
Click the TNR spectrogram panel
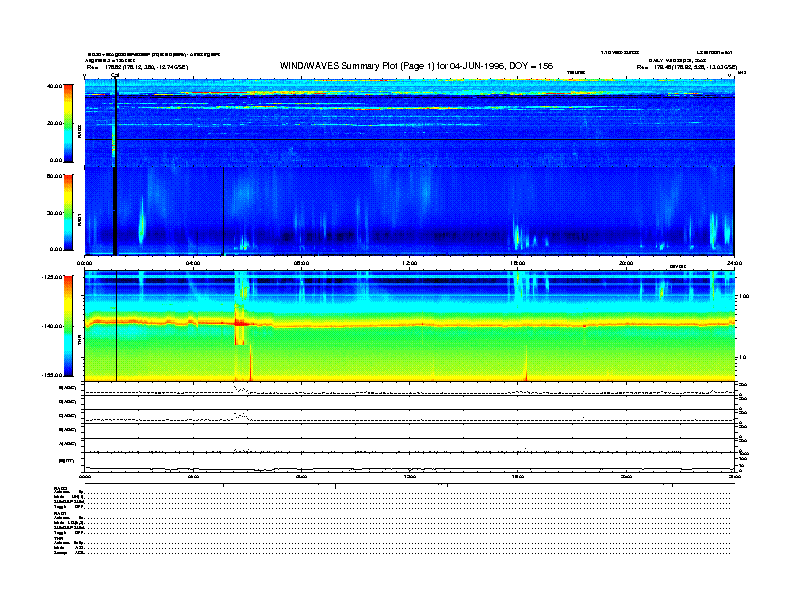(x=409, y=326)
